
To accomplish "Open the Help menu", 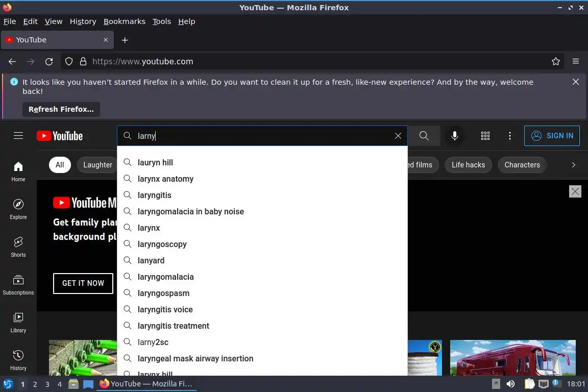I will [x=186, y=21].
